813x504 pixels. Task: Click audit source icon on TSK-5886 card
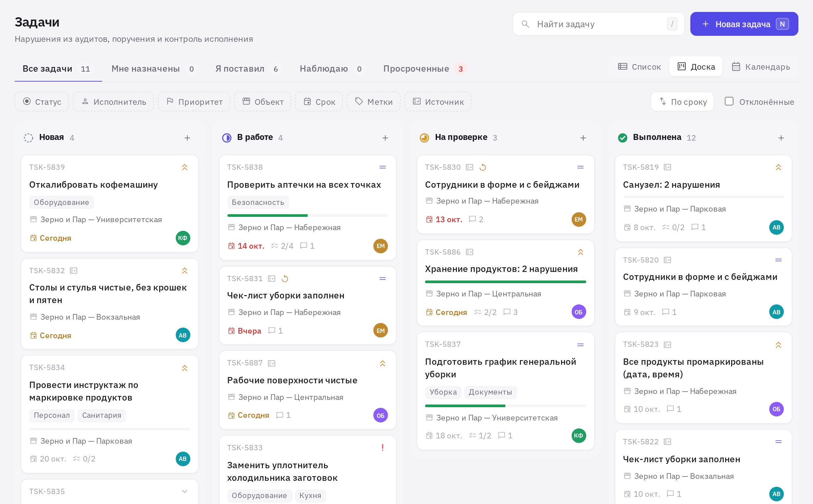(470, 252)
